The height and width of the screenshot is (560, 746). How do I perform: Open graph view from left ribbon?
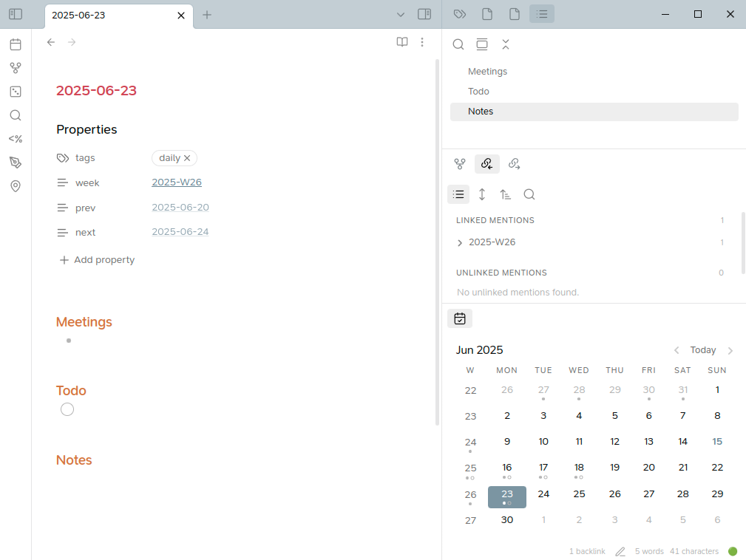click(x=16, y=68)
